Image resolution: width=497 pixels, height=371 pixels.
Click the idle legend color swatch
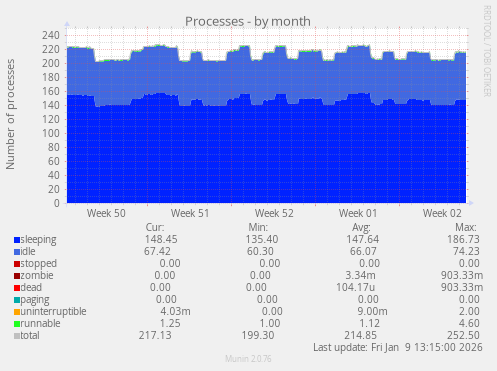[17, 252]
